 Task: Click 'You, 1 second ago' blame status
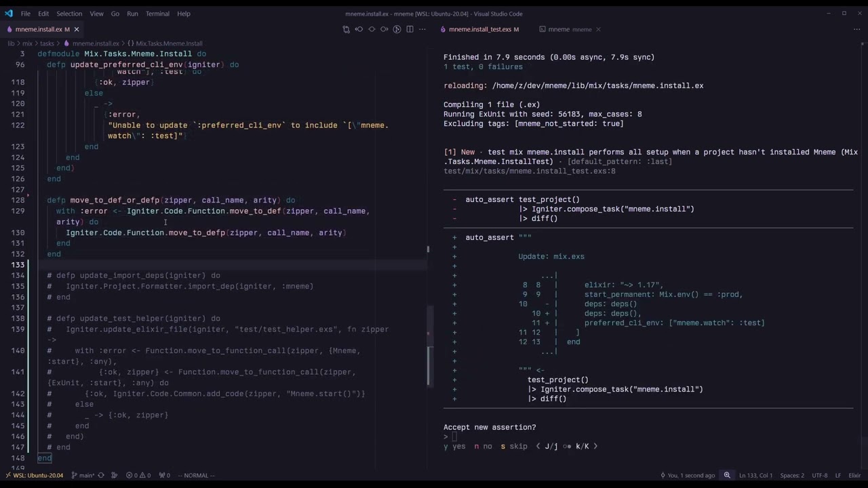point(687,475)
